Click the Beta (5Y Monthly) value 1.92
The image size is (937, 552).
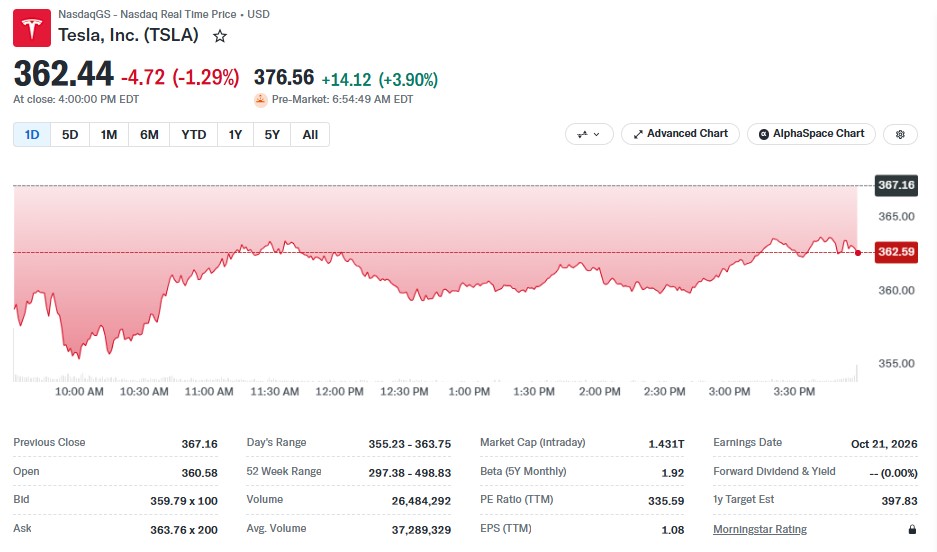click(672, 473)
